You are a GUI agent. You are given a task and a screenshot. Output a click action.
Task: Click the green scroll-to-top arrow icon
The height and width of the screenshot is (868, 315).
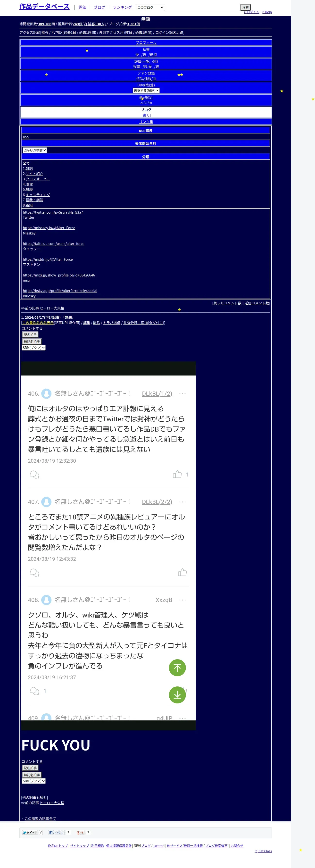(x=177, y=668)
